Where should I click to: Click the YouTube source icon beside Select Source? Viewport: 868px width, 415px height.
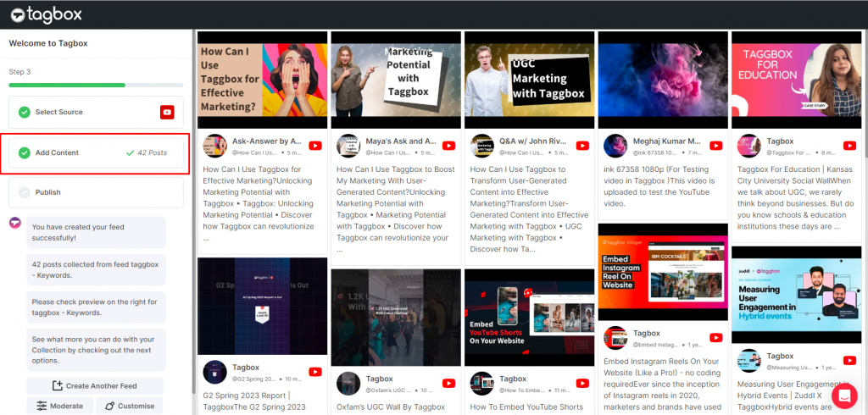(x=167, y=112)
